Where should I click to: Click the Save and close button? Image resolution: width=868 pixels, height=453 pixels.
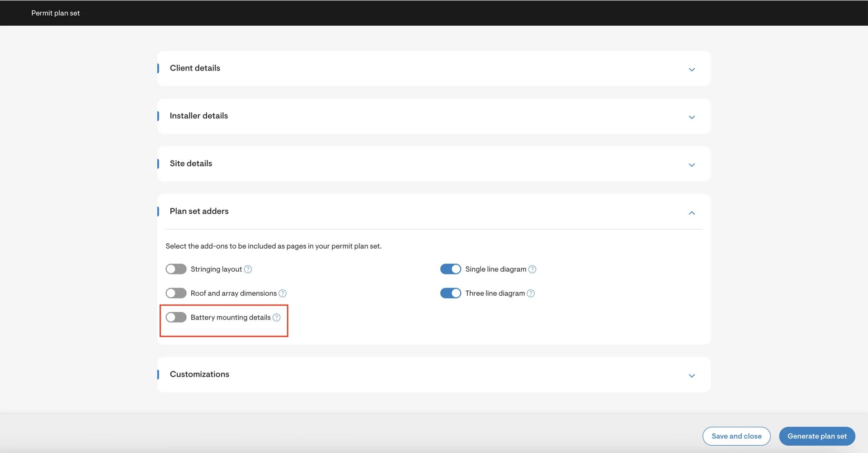point(736,436)
